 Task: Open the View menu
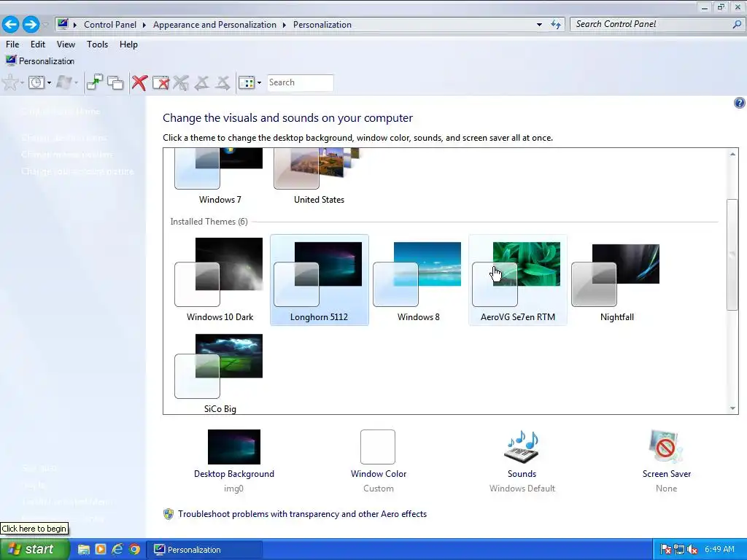pyautogui.click(x=66, y=44)
